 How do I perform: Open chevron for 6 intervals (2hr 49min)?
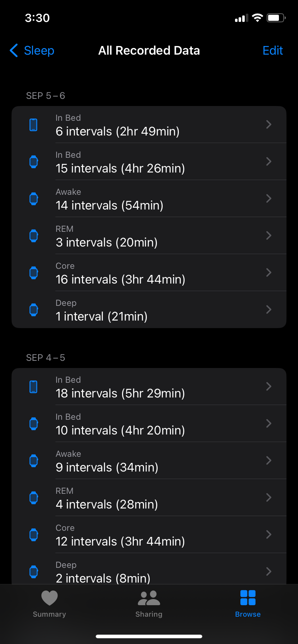268,125
